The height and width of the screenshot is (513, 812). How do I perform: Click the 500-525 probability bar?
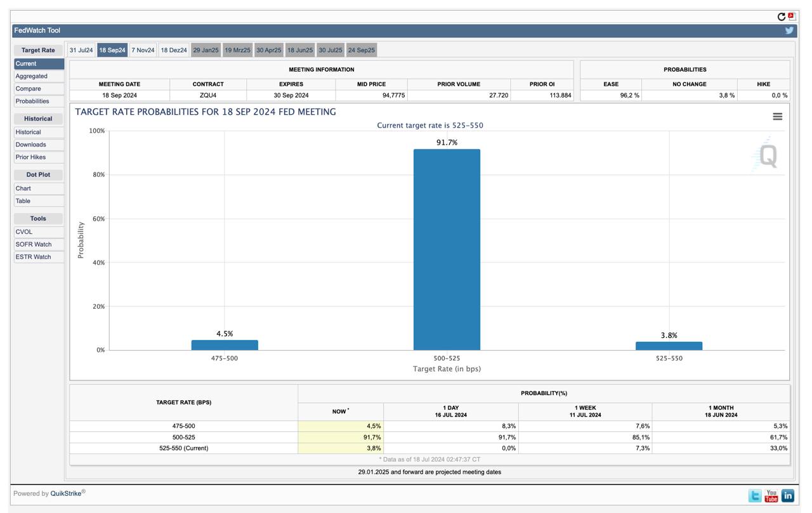tap(447, 249)
